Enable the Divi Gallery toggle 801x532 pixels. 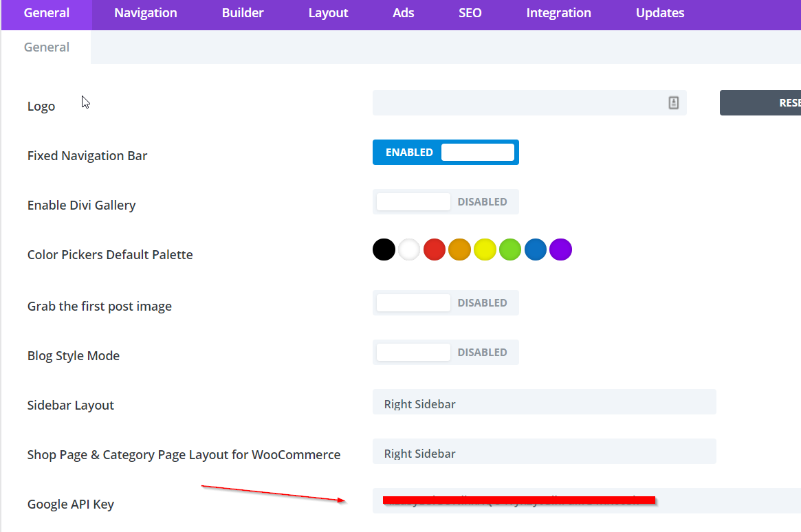[x=446, y=202]
